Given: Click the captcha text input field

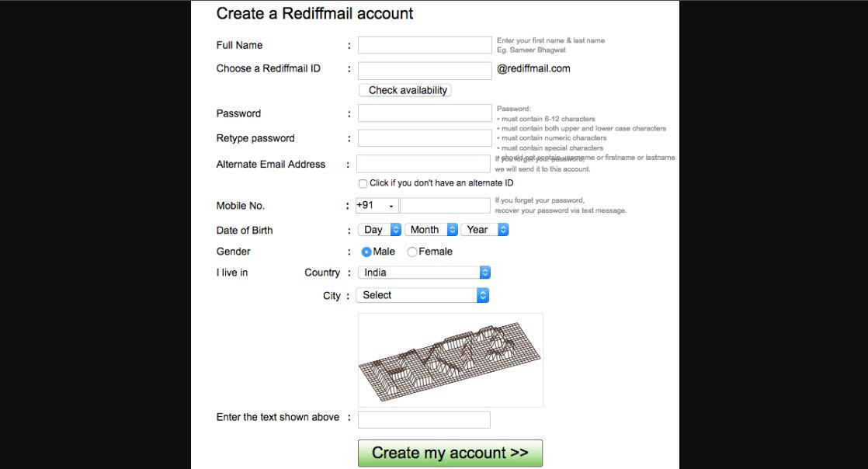Looking at the screenshot, I should [424, 420].
